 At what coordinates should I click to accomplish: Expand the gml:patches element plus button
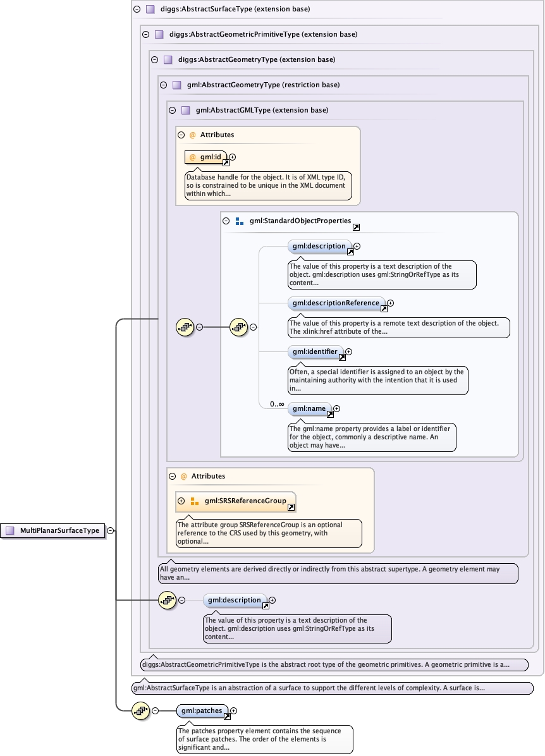point(234,711)
